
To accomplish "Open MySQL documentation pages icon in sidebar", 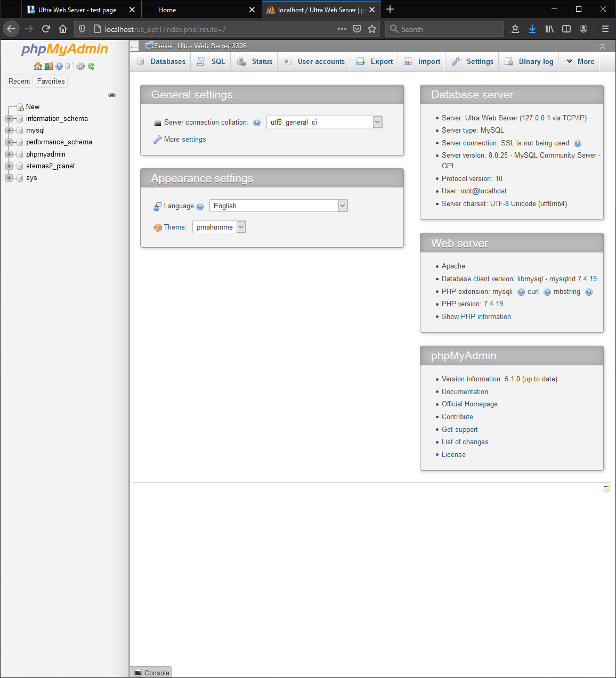I will pyautogui.click(x=69, y=66).
